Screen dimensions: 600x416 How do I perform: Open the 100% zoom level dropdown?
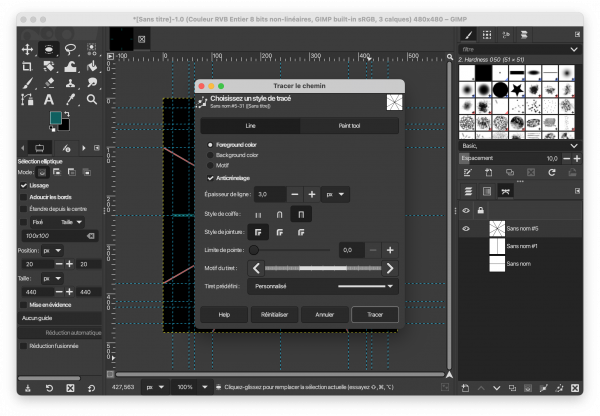click(204, 387)
